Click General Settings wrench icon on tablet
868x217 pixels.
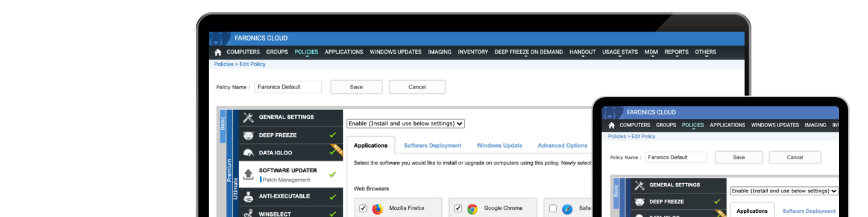pyautogui.click(x=640, y=185)
